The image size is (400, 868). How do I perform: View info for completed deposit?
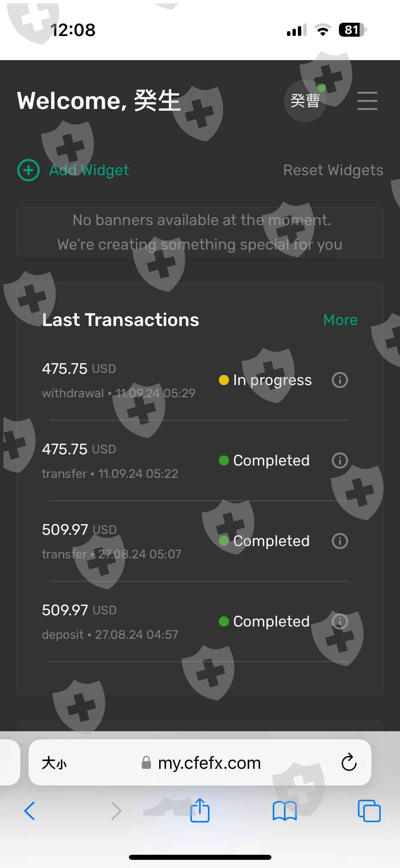point(340,621)
